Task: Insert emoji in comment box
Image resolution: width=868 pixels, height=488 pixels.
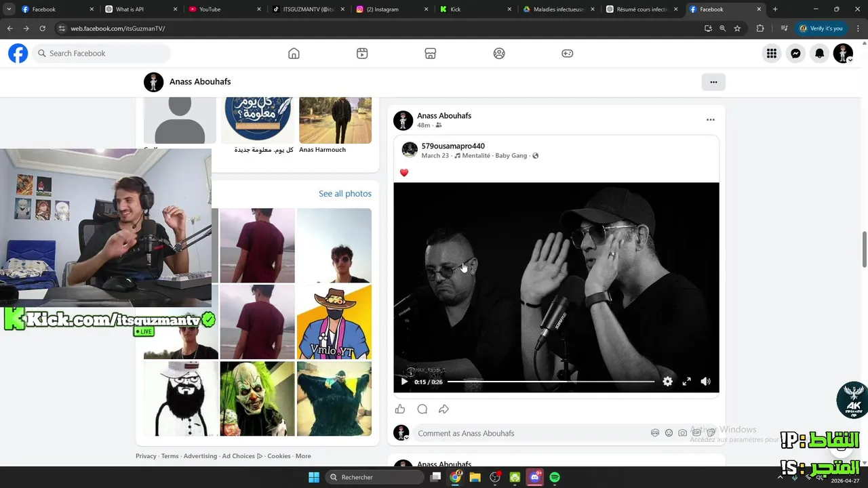Action: tap(669, 433)
